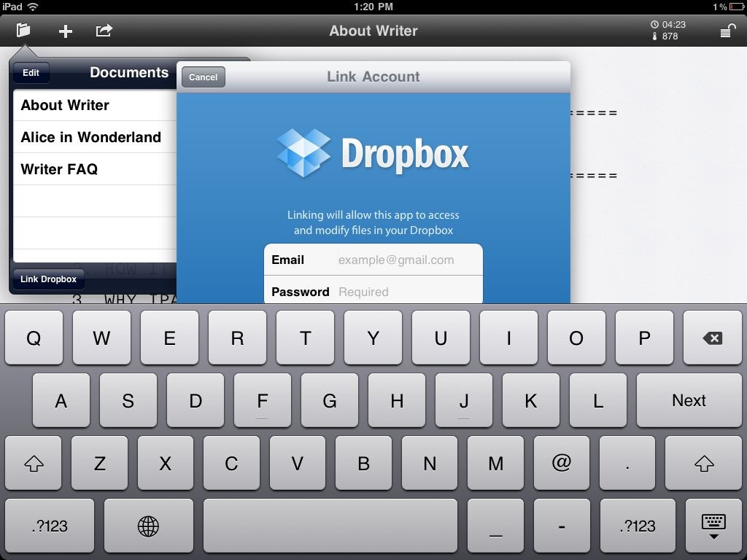Tap the C key
The height and width of the screenshot is (560, 747).
tap(231, 463)
